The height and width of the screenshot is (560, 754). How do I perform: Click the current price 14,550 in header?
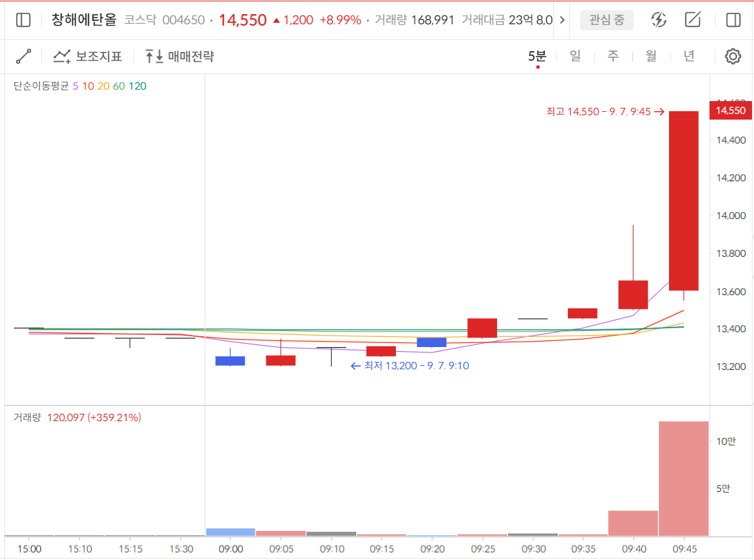[x=243, y=20]
